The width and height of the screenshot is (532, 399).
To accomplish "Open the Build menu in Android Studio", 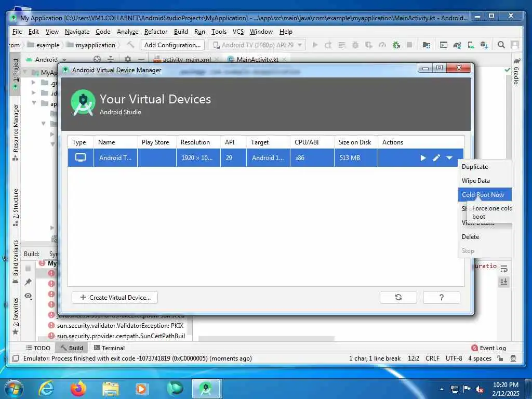I will (181, 32).
